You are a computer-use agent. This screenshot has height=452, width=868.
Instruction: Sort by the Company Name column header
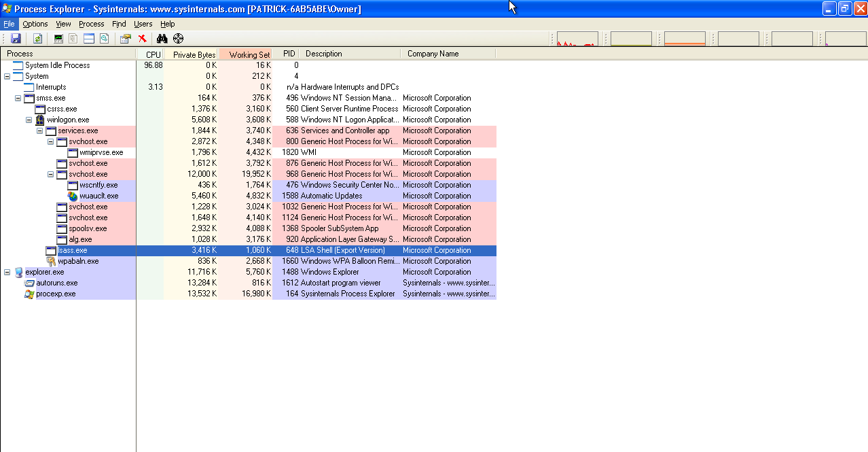(449, 54)
